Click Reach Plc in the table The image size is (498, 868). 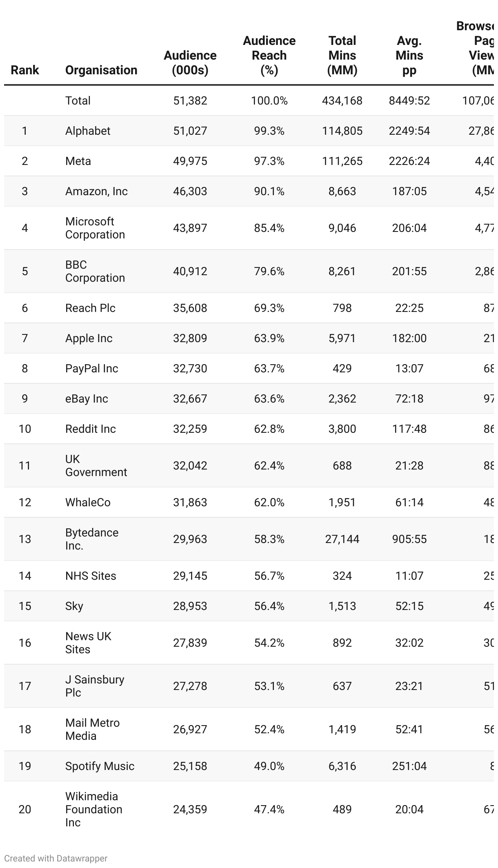tap(90, 308)
